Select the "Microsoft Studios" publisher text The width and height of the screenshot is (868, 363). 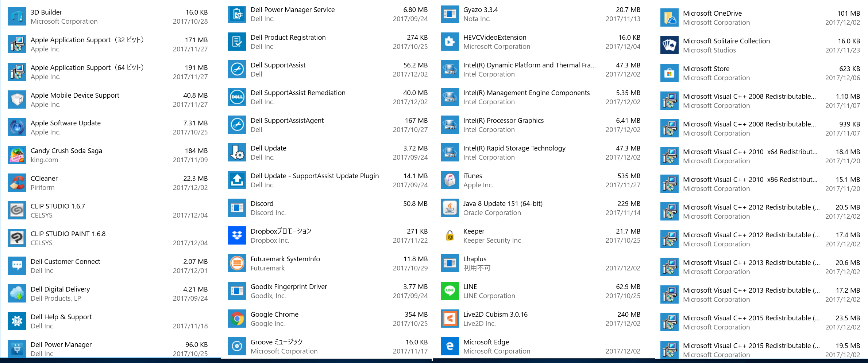[x=709, y=50]
